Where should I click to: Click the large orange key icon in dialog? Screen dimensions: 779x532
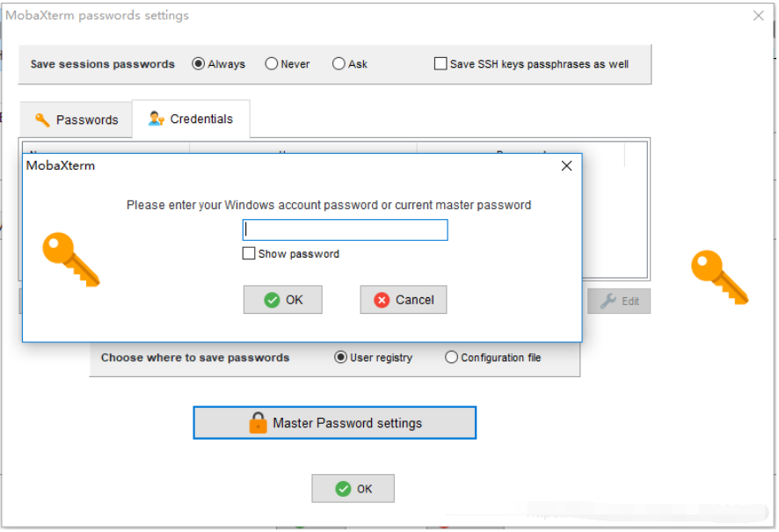(71, 259)
